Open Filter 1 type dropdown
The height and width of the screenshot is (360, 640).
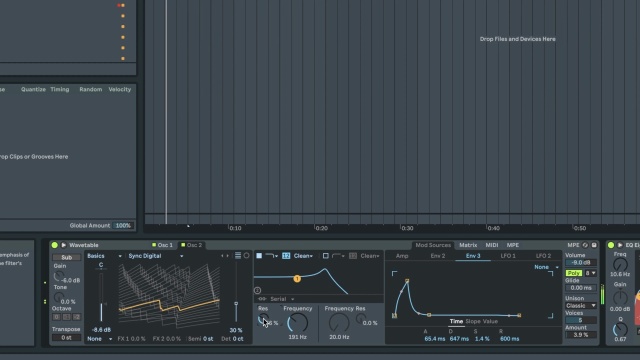271,256
